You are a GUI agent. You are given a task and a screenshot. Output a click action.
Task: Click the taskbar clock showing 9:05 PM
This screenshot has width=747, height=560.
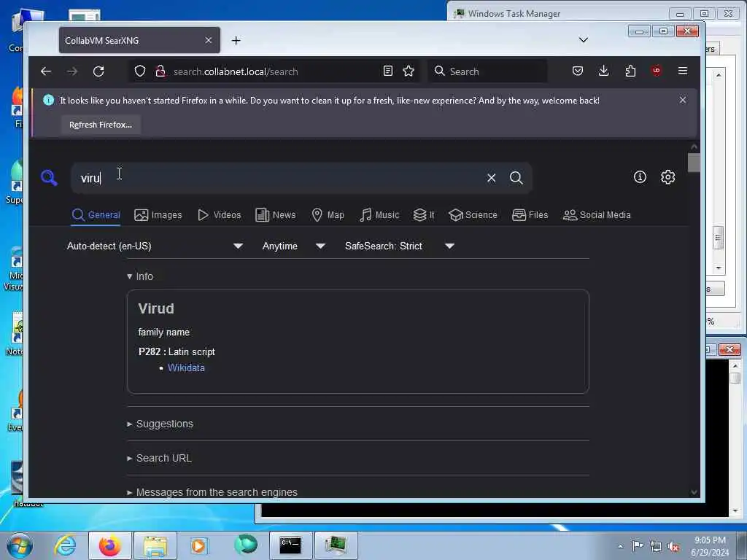click(710, 545)
